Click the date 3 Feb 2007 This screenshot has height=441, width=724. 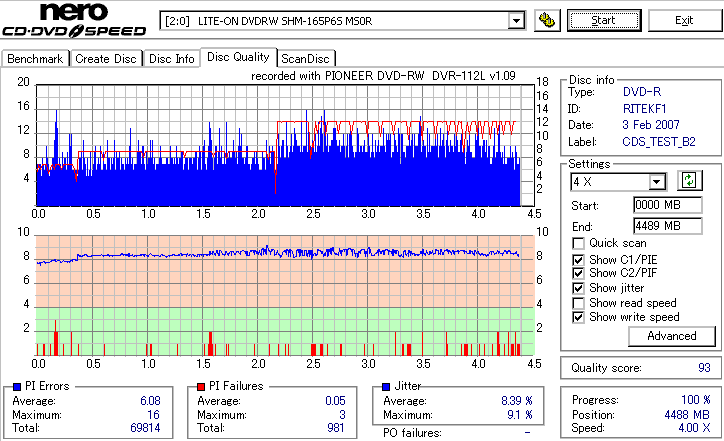[651, 125]
